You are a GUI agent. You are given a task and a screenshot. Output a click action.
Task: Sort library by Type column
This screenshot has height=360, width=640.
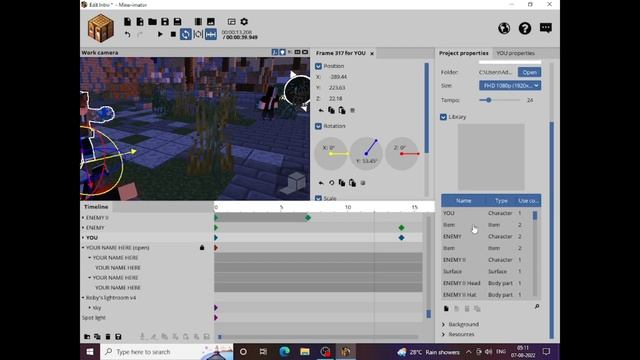pyautogui.click(x=501, y=201)
